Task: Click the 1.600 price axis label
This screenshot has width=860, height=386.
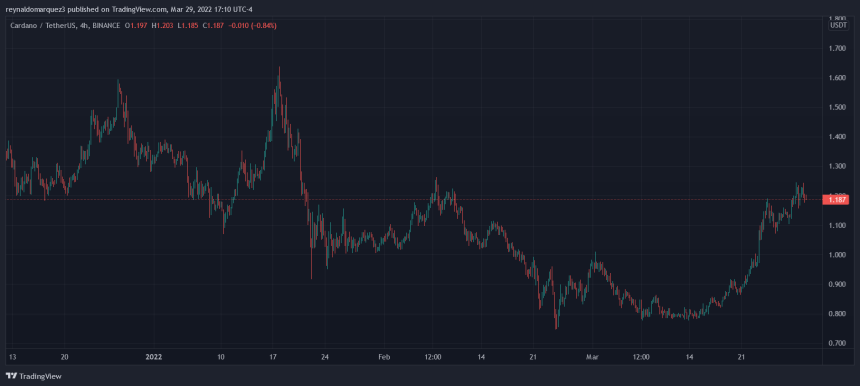Action: tap(837, 78)
